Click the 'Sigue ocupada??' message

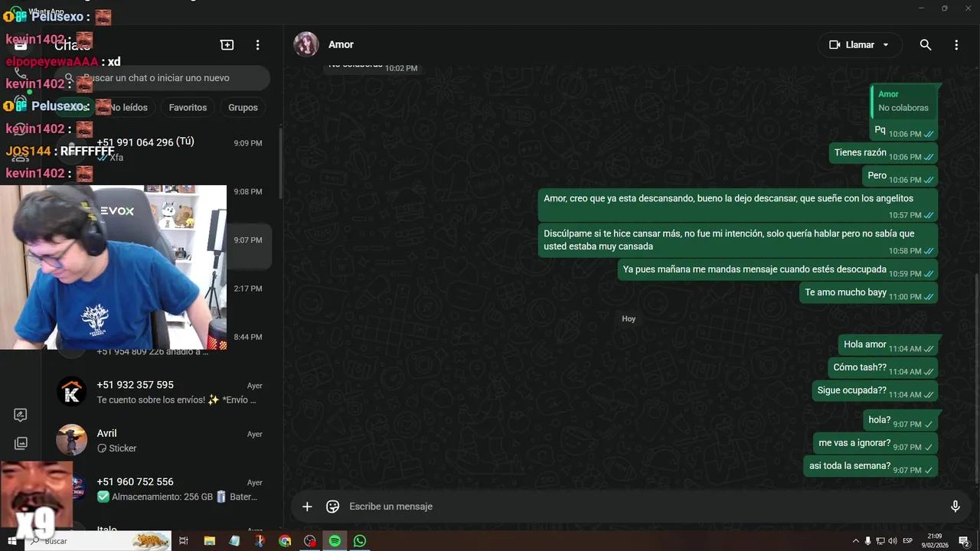[x=875, y=391]
